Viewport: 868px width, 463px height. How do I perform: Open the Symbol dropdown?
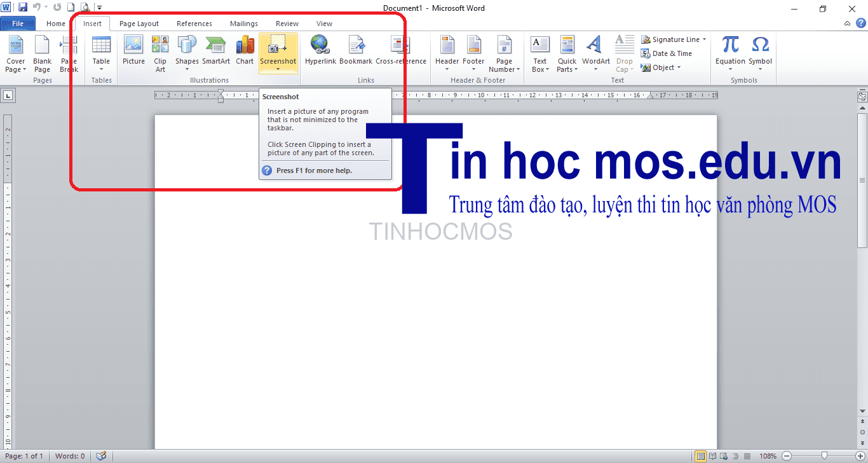[x=760, y=54]
